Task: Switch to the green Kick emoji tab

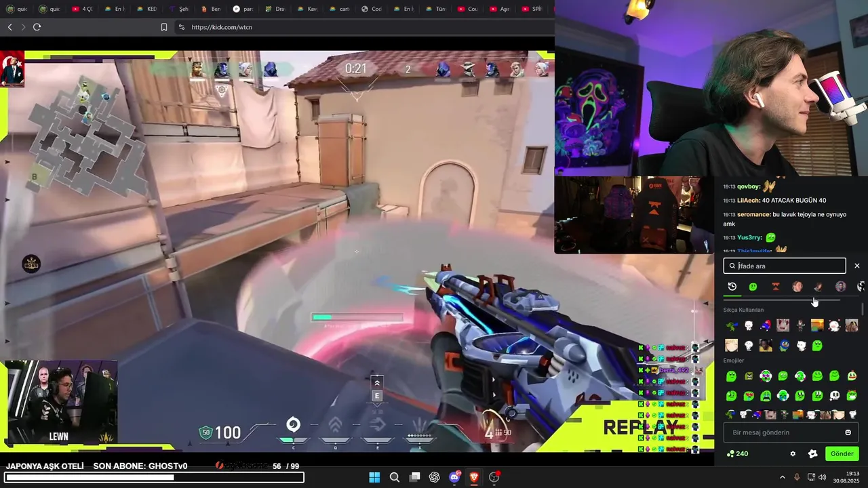Action: click(753, 287)
